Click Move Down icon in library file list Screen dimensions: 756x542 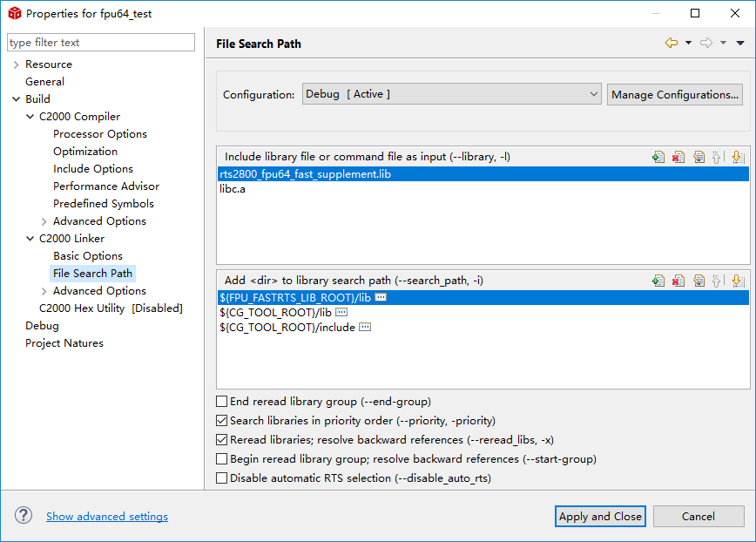click(x=738, y=157)
